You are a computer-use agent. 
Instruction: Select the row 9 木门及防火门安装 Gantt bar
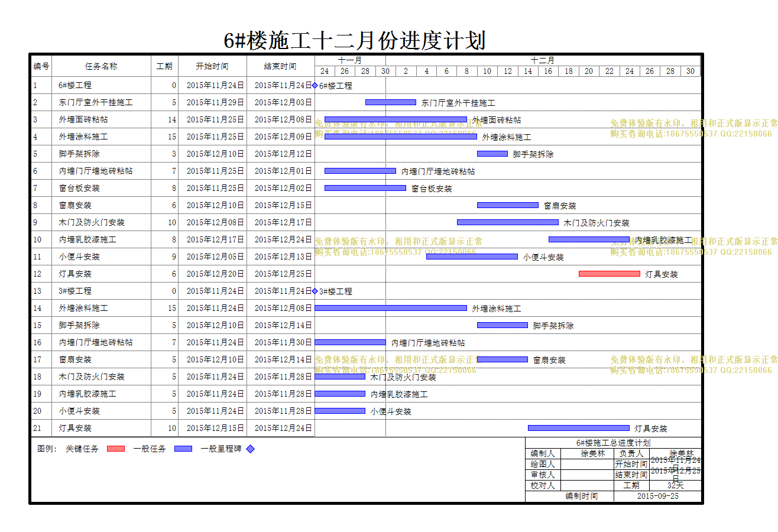point(508,222)
